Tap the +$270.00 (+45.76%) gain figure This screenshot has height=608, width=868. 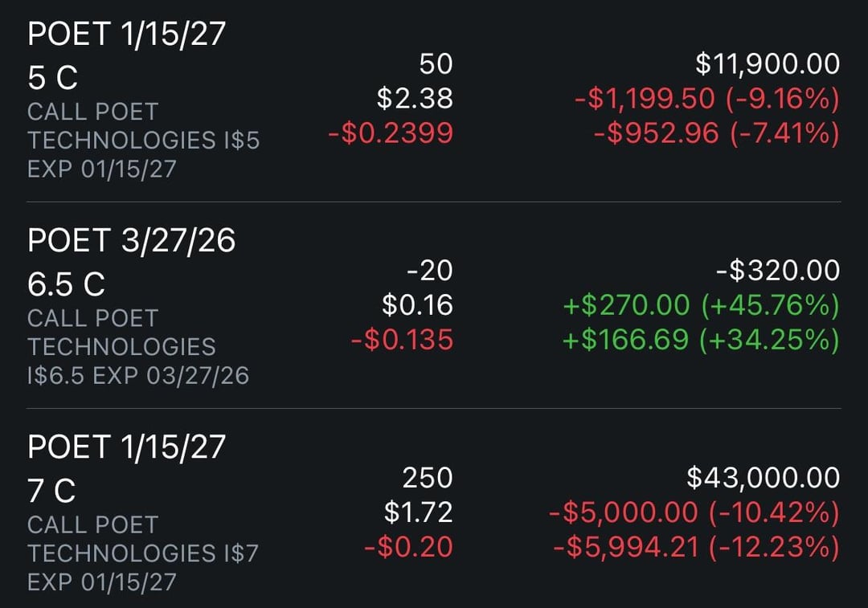tap(700, 305)
